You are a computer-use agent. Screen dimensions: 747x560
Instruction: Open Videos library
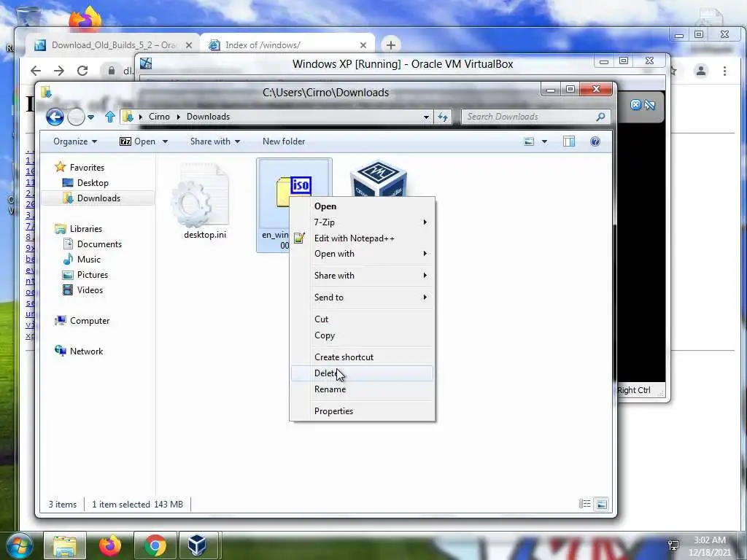tap(83, 290)
